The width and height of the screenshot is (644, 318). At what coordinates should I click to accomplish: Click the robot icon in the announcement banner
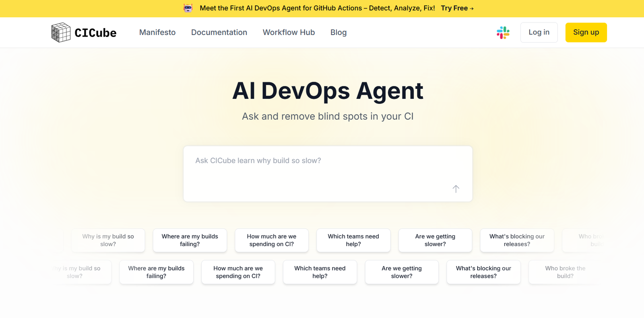188,8
